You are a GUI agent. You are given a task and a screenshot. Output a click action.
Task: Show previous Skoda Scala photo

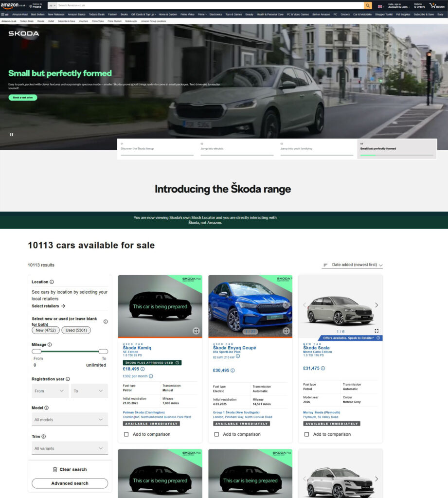tap(305, 305)
